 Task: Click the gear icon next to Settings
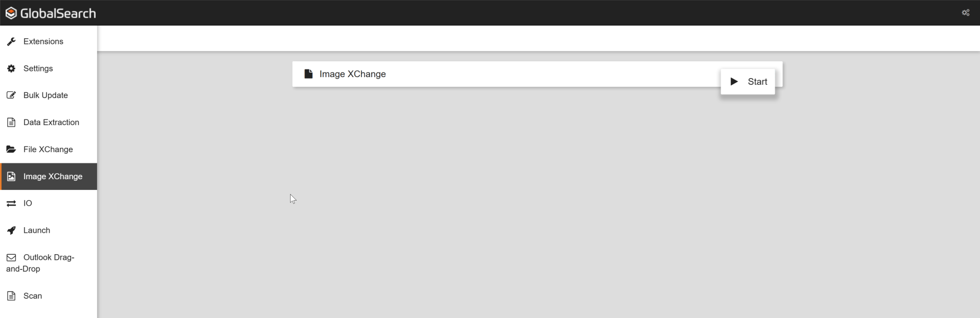[11, 68]
